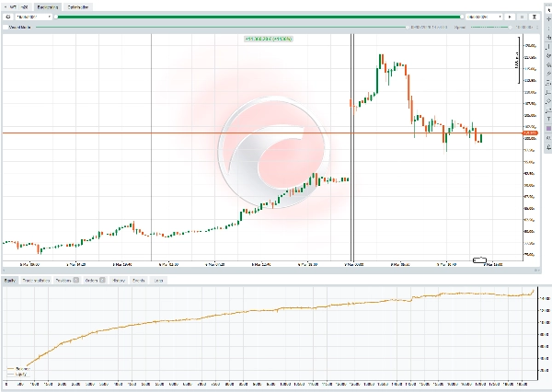Click left handle of date range slider
The height and width of the screenshot is (392, 552).
point(56,17)
